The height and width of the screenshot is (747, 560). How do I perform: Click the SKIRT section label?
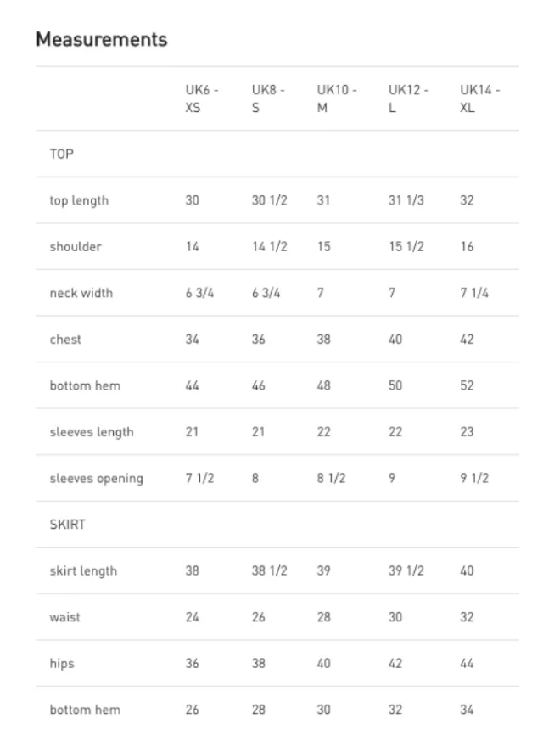click(67, 524)
